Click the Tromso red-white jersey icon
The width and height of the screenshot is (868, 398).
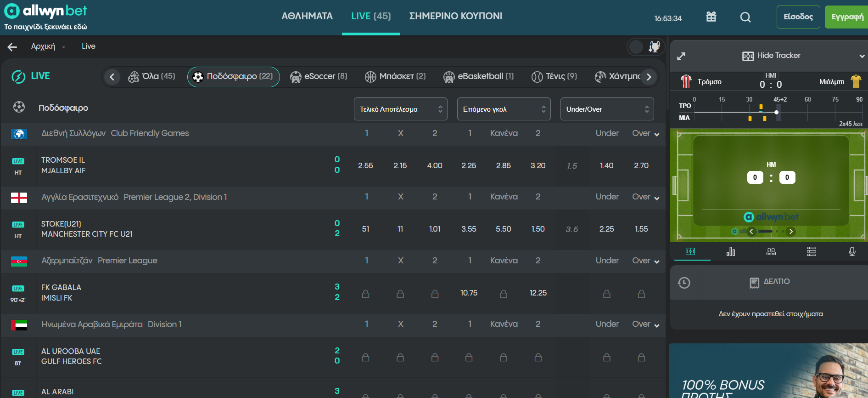[686, 81]
